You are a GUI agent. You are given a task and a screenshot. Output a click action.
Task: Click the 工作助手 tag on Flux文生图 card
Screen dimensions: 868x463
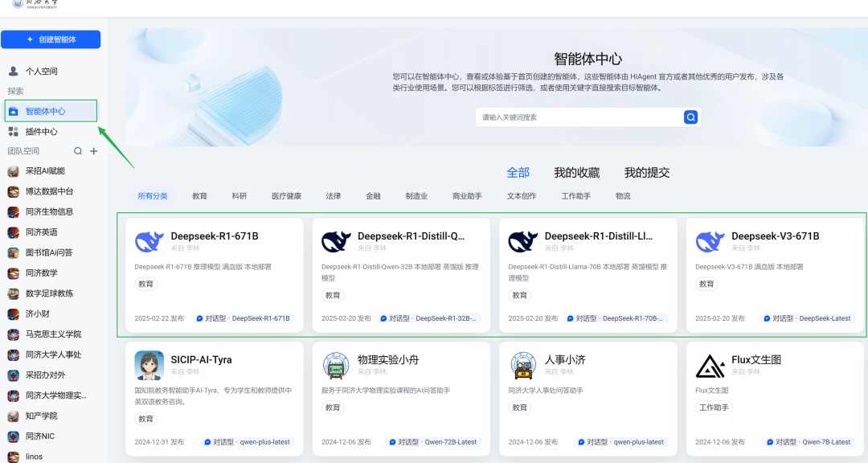(714, 408)
